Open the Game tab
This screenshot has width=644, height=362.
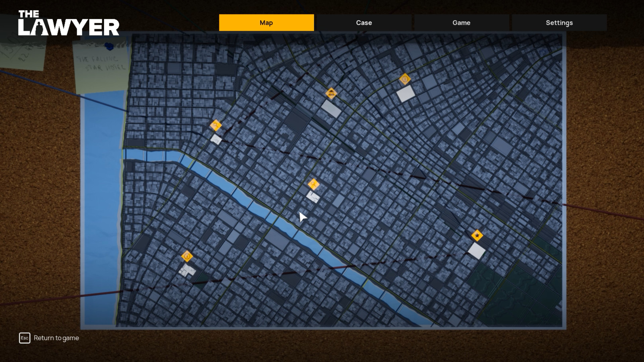click(461, 22)
